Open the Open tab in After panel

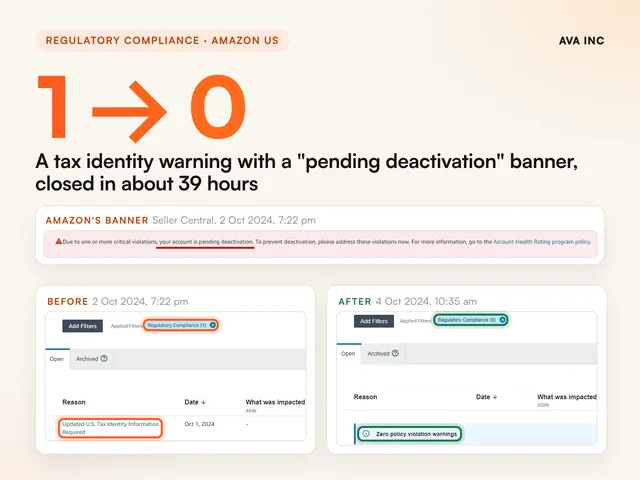tap(348, 354)
